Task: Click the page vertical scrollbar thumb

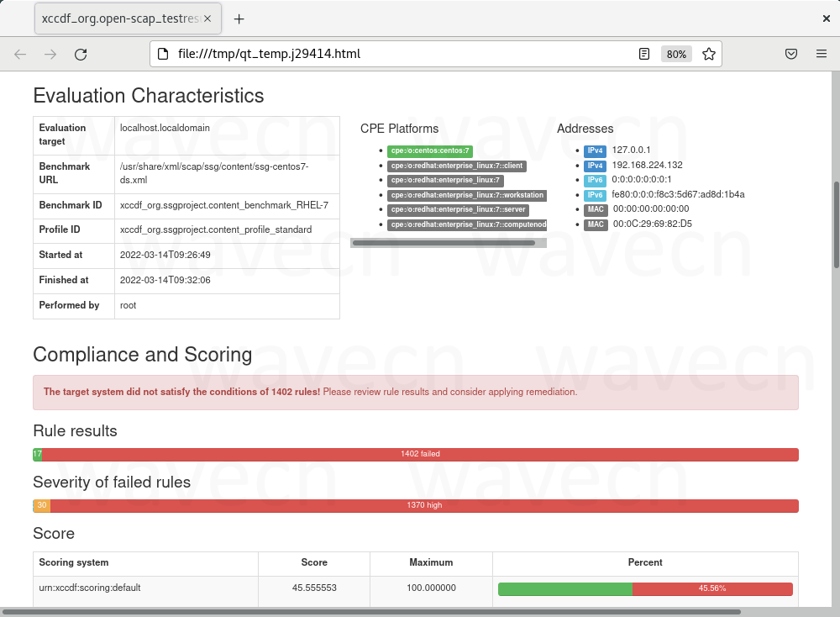Action: pos(835,224)
